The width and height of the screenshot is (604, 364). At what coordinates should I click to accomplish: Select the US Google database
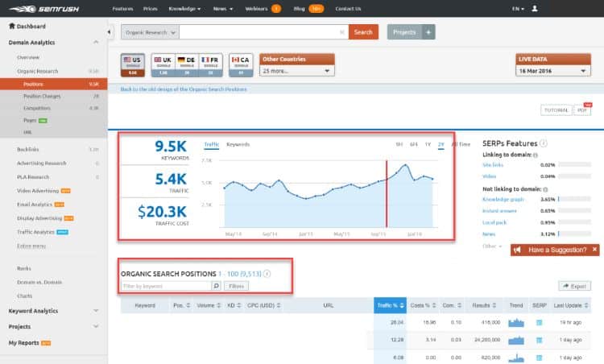(133, 64)
